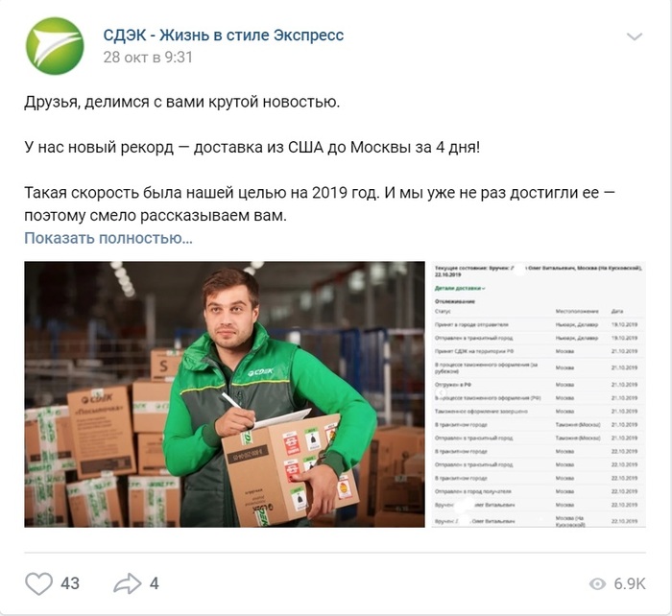Open the courier holding box photo
Screen dimensions: 672x616
click(x=225, y=394)
